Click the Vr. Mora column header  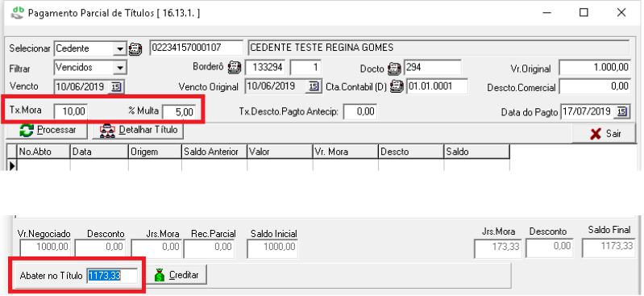pos(346,152)
